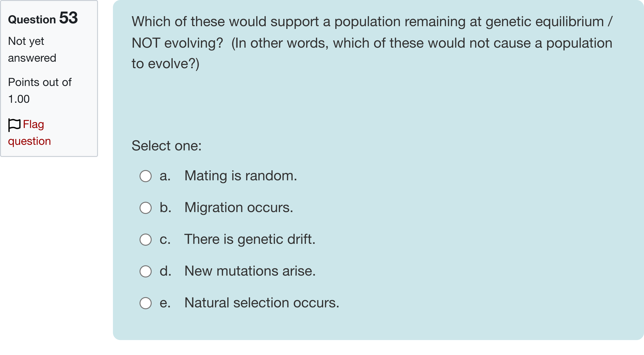Click the "There is genetic drift." answer text

point(250,239)
